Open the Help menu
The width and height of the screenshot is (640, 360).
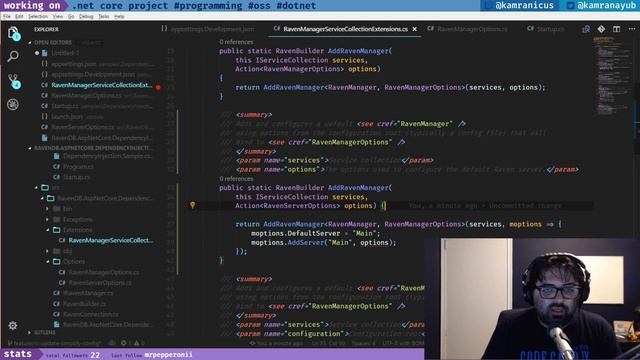coord(119,16)
